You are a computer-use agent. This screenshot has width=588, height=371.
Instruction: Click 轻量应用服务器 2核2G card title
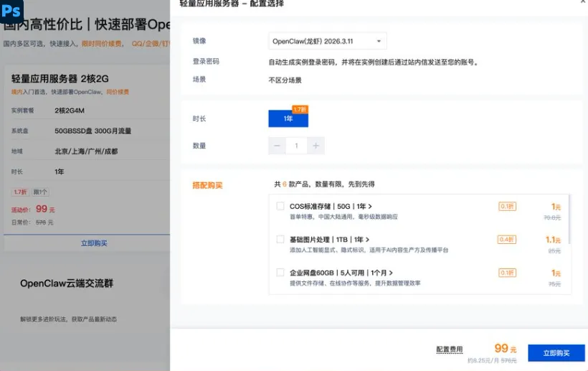coord(60,79)
